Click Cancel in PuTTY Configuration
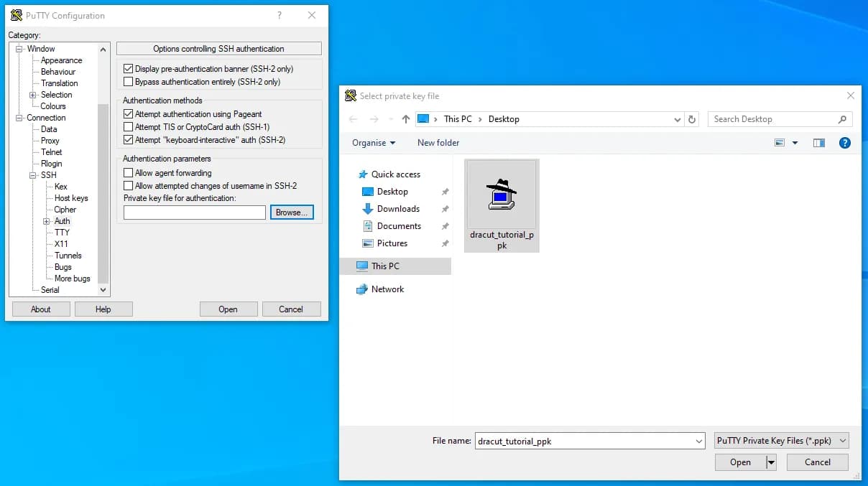Viewport: 868px width, 486px height. pos(291,309)
